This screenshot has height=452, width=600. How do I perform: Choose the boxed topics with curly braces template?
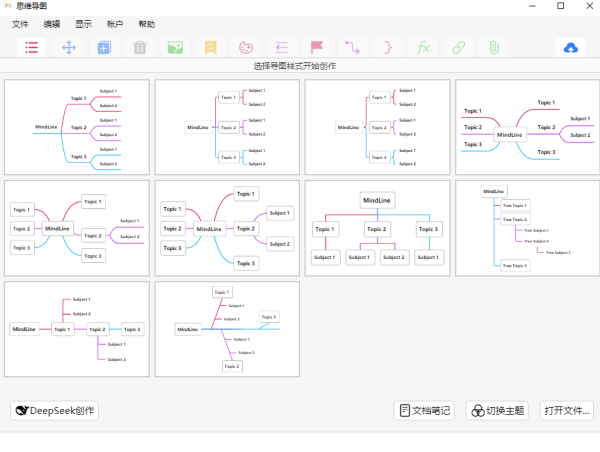click(x=378, y=127)
